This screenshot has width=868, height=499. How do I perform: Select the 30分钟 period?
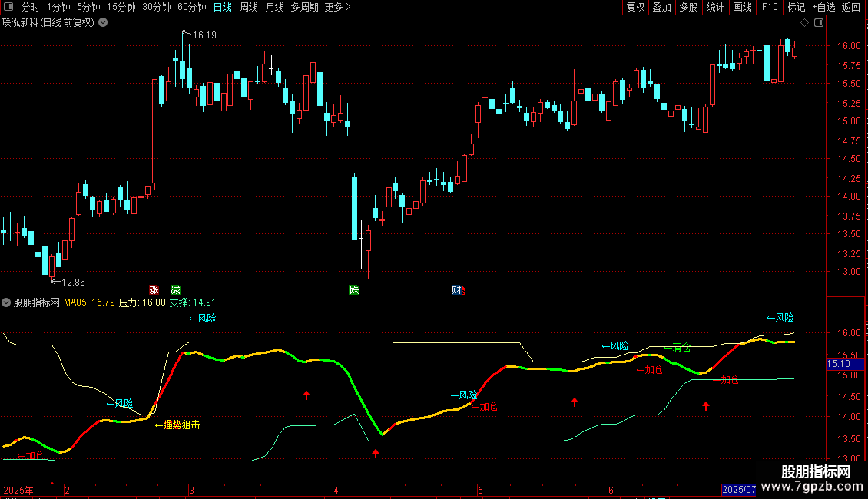coord(156,7)
